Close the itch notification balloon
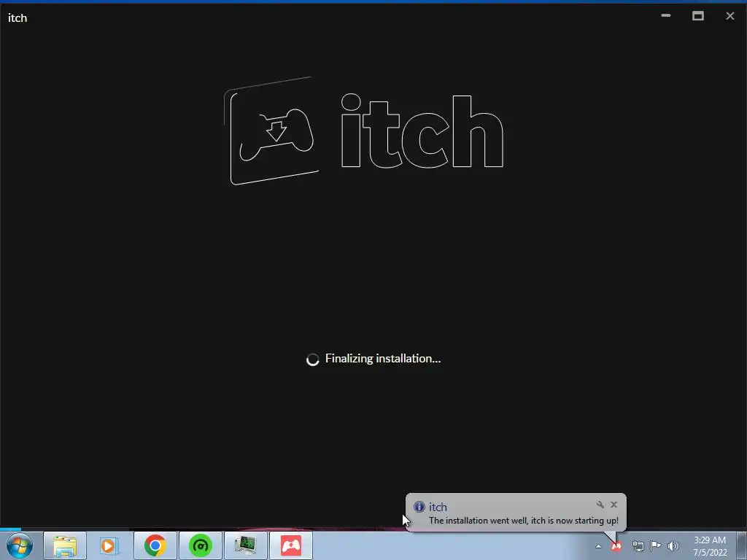Image resolution: width=747 pixels, height=560 pixels. pos(614,505)
